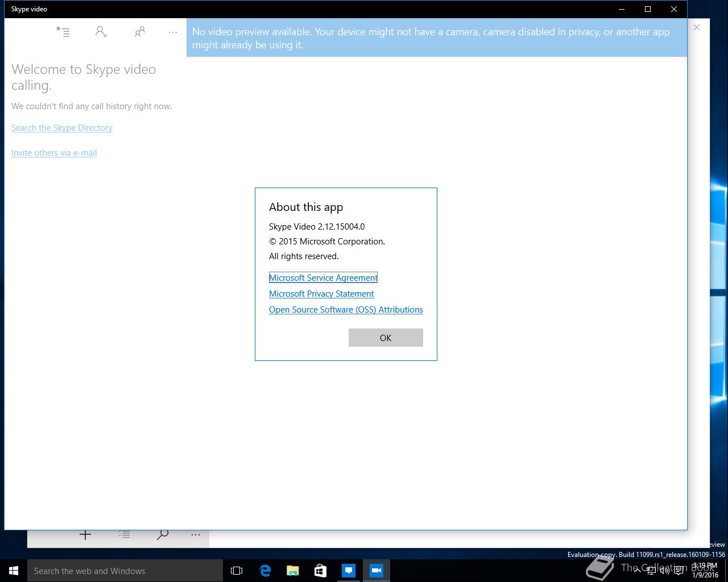Open the Microsoft Service Agreement link
This screenshot has height=582, width=728.
323,278
